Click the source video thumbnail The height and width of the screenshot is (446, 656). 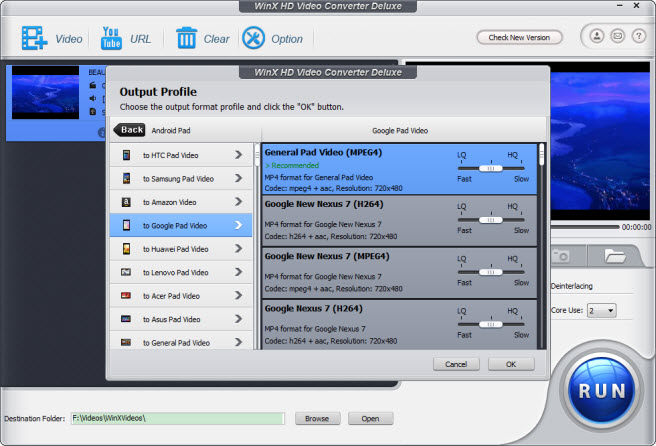click(45, 93)
